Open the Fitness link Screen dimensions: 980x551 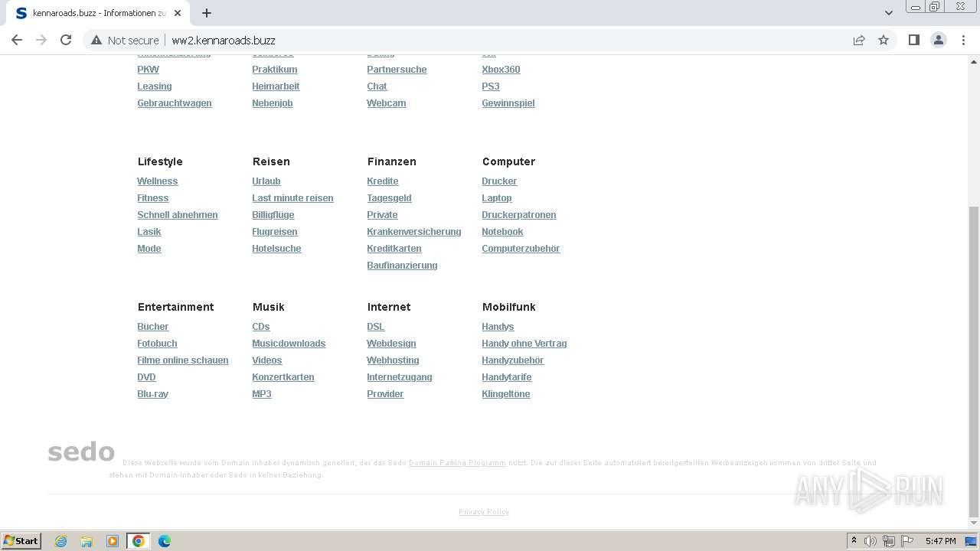pyautogui.click(x=153, y=198)
